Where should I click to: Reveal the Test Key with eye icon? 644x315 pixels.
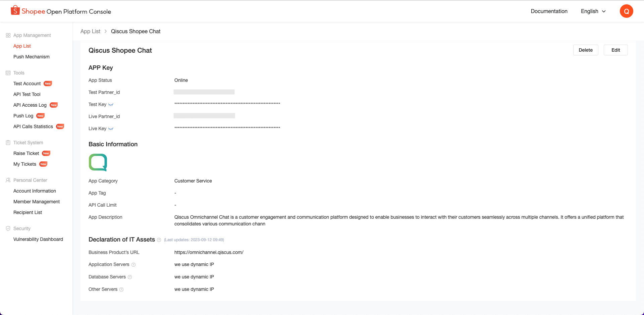[x=111, y=105]
